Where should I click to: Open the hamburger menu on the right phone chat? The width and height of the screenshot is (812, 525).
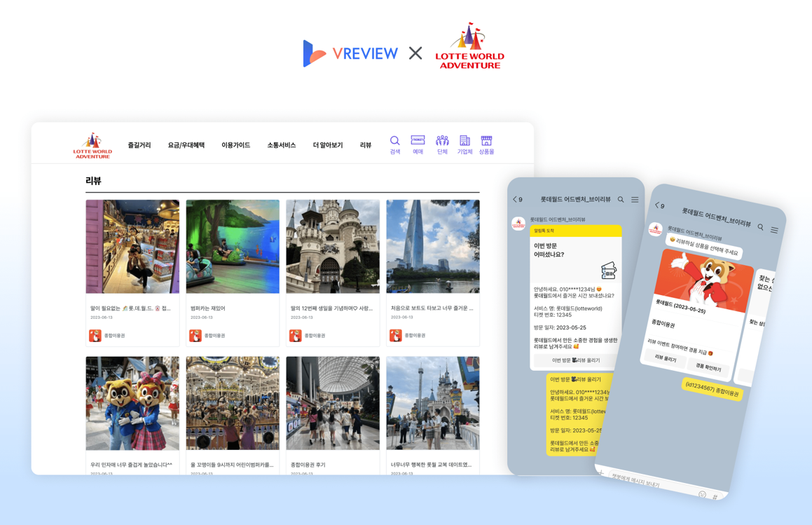pos(774,230)
